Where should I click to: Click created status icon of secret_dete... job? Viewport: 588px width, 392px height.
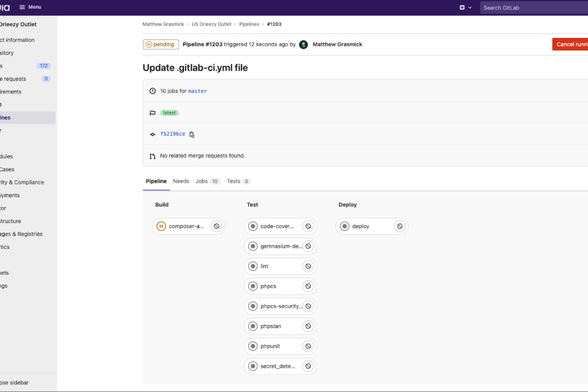[253, 366]
